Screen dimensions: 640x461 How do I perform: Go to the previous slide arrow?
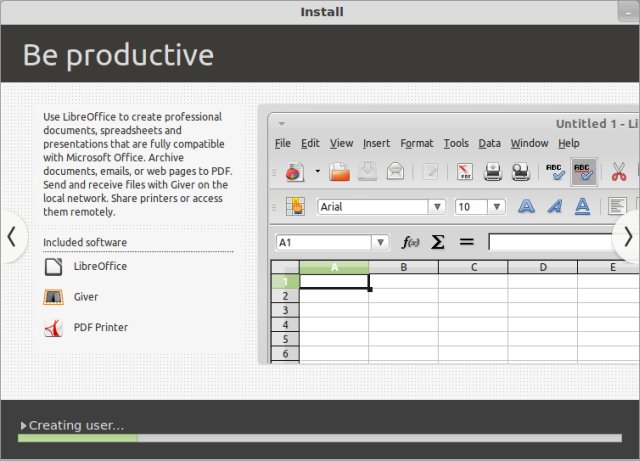11,237
